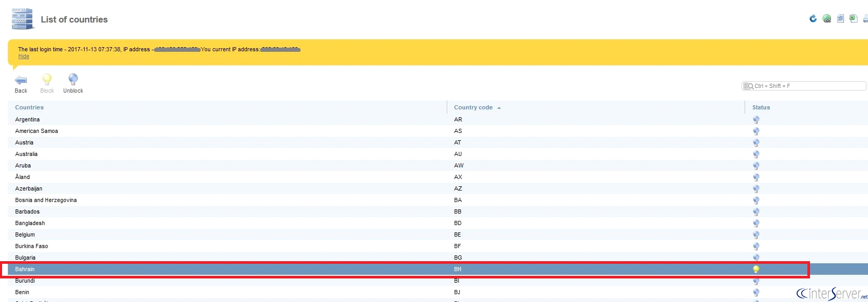
Task: Click Belgium's status bulb icon
Action: 756,235
